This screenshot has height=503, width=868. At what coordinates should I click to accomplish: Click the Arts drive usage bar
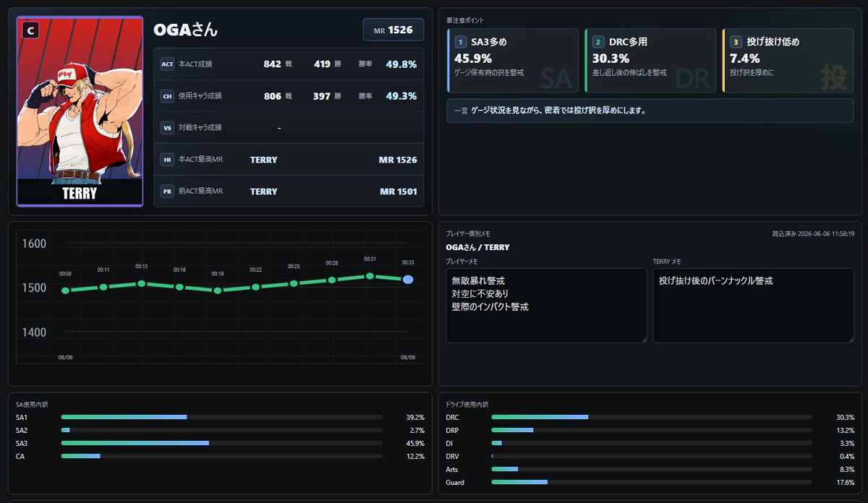pyautogui.click(x=652, y=469)
